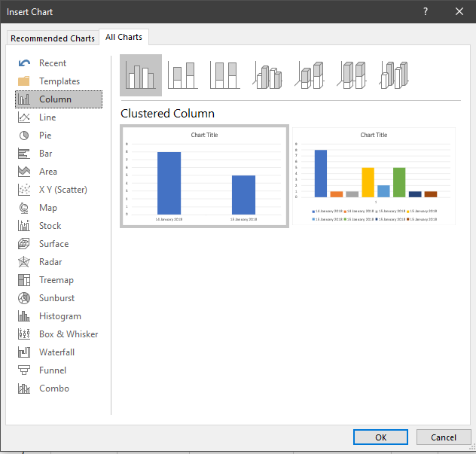Select the 3-D Clustered Column subtype icon
Viewport: 476px width, 454px height.
(267, 75)
